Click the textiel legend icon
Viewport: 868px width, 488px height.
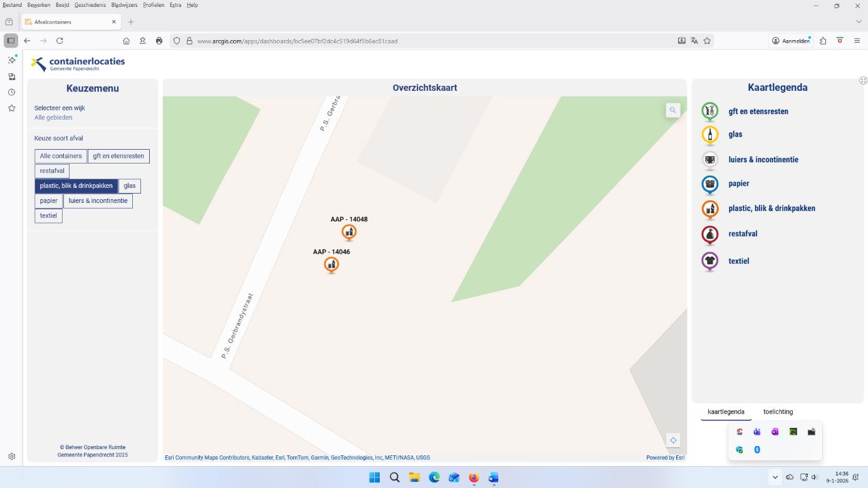pos(709,261)
